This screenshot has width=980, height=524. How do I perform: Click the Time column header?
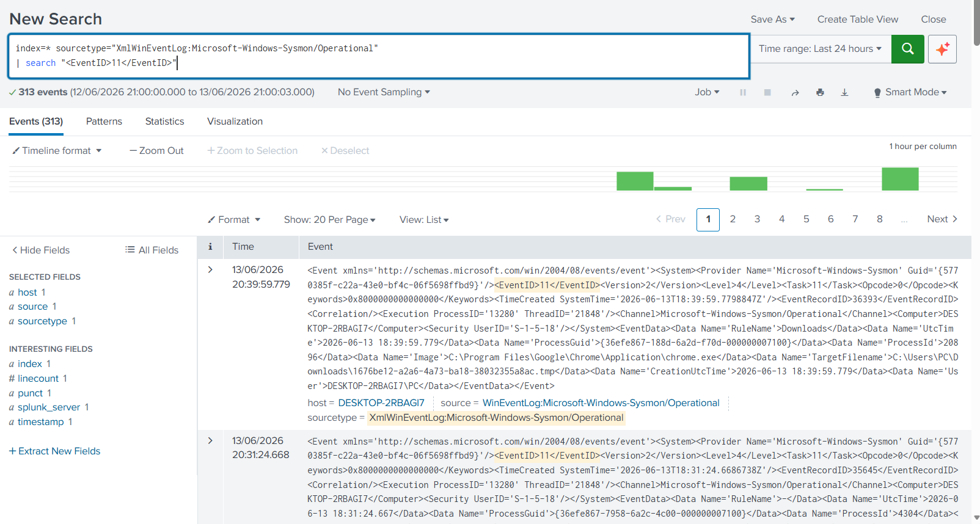[243, 247]
